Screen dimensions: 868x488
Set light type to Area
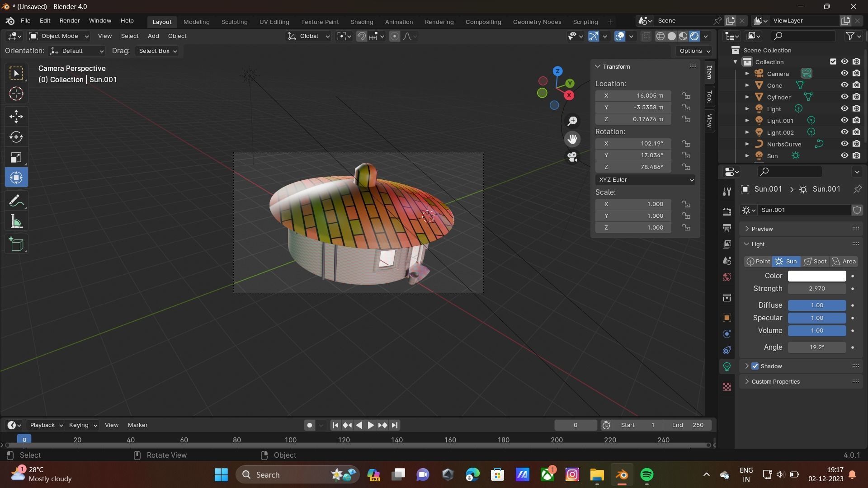844,262
